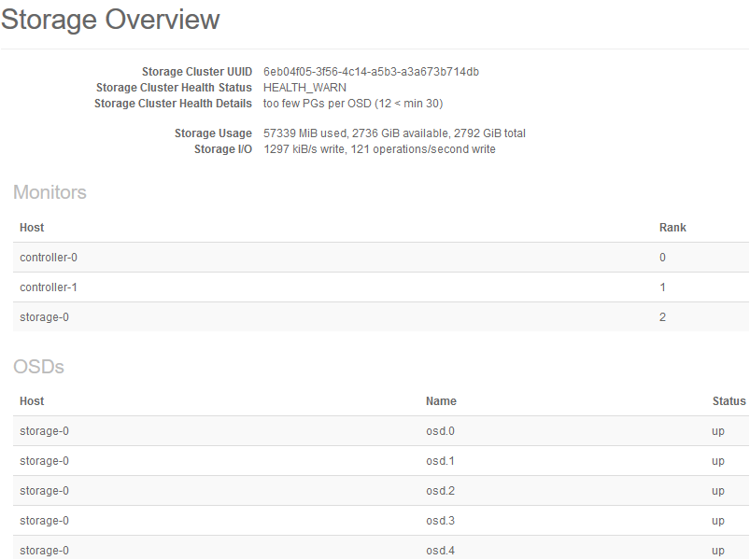Select the osd.4 row name
This screenshot has width=750, height=560.
[440, 551]
